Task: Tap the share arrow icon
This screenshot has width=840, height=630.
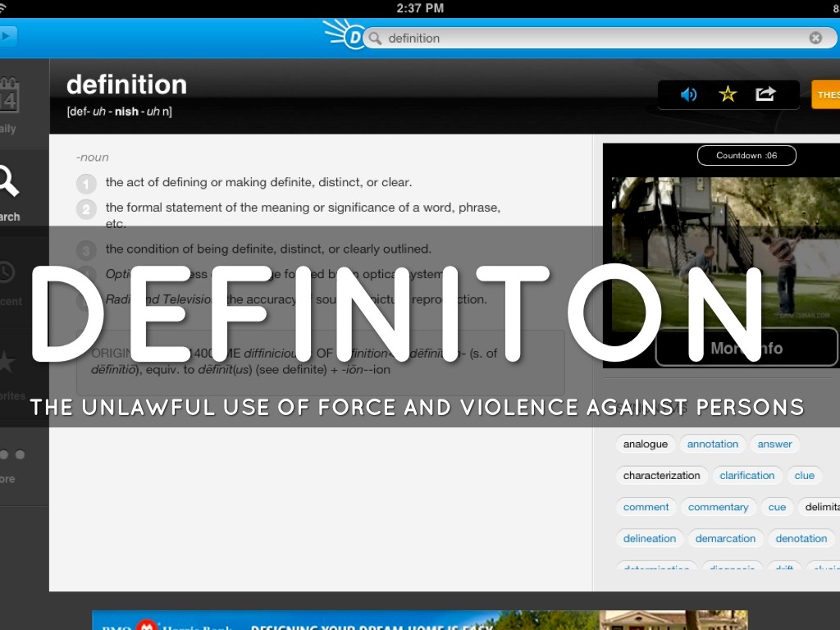Action: pos(765,94)
